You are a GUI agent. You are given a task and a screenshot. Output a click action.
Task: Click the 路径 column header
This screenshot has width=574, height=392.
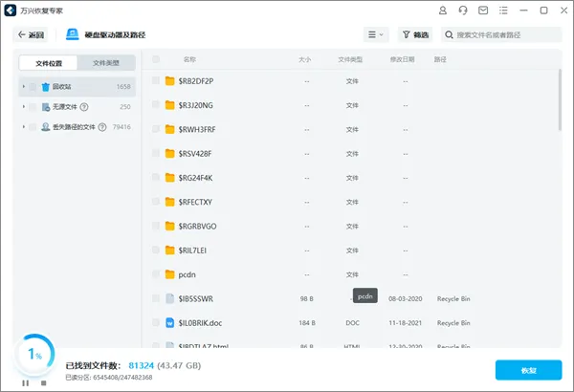point(440,59)
